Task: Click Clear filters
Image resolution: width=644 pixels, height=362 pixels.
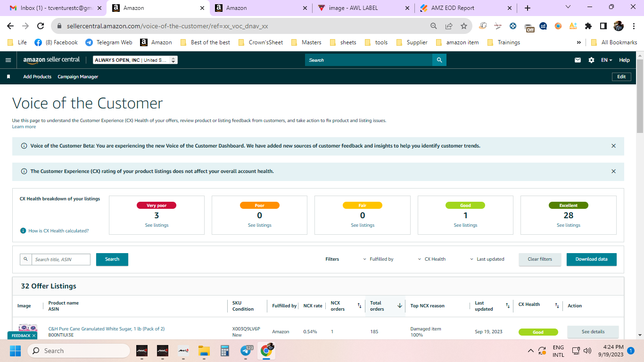Action: point(540,259)
